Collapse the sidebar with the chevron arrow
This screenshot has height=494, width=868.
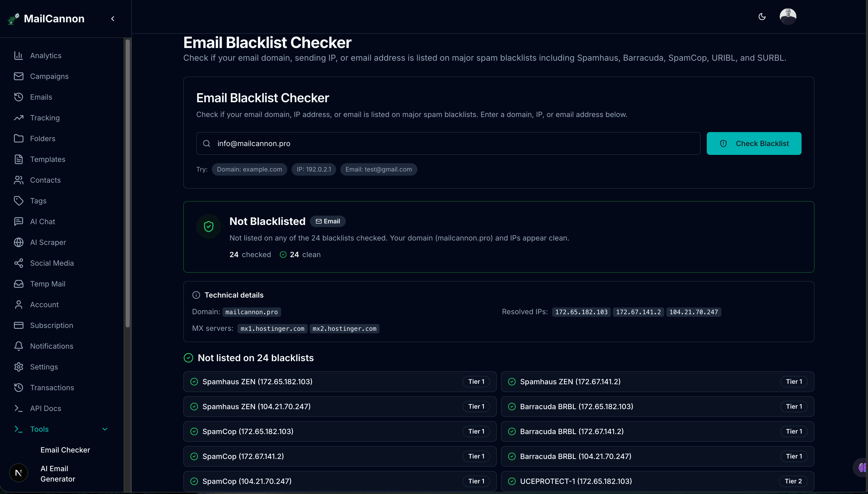click(x=113, y=19)
